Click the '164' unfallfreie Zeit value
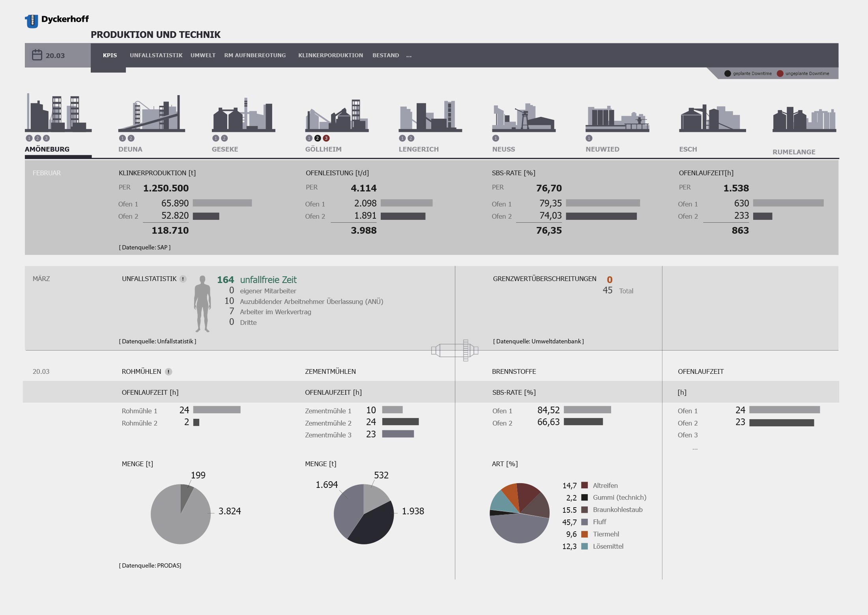Screen dimensions: 868x615 point(225,280)
